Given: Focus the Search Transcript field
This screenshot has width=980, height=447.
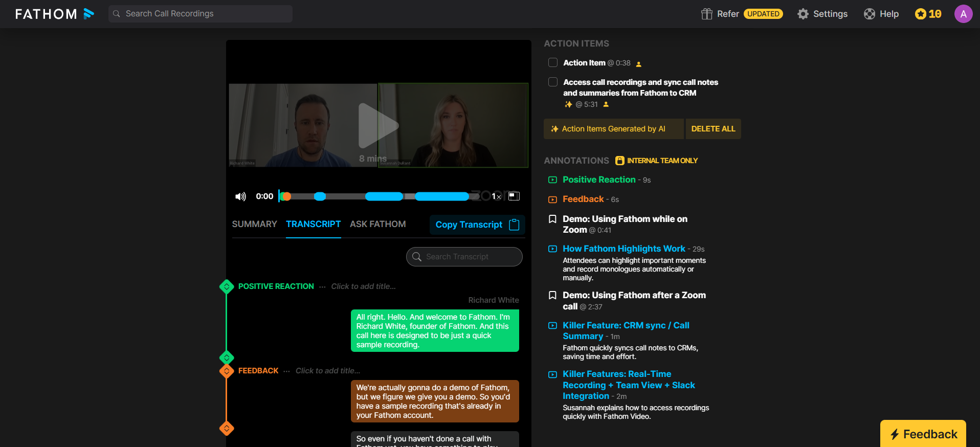Looking at the screenshot, I should [464, 257].
